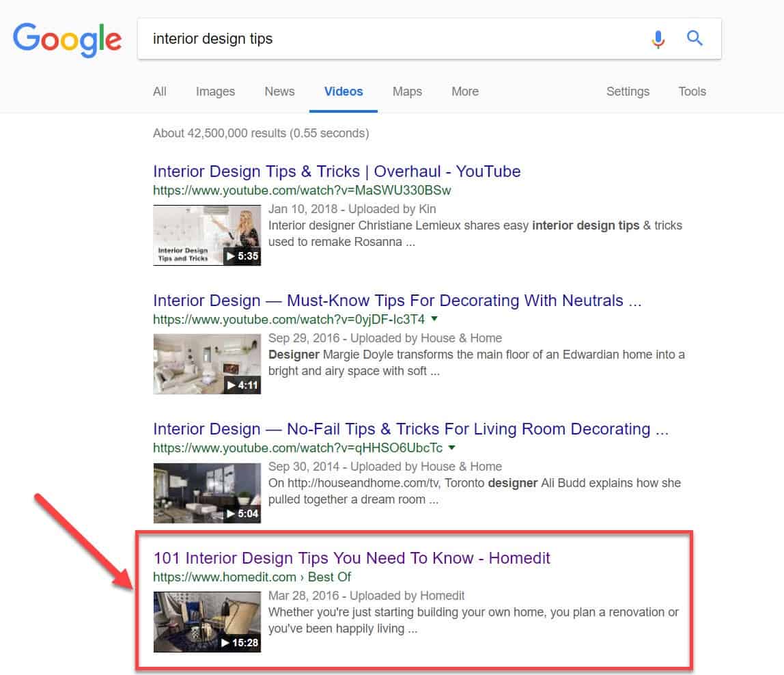Click the Google logo
The height and width of the screenshot is (675, 784).
67,39
